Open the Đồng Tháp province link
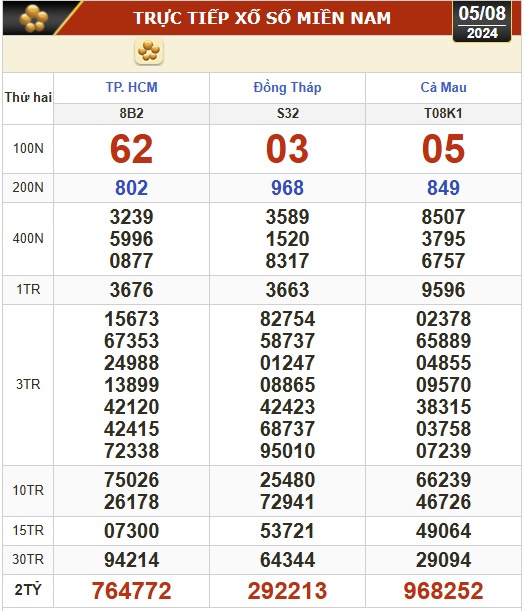Viewport: 525px width, 611px height. 287,87
